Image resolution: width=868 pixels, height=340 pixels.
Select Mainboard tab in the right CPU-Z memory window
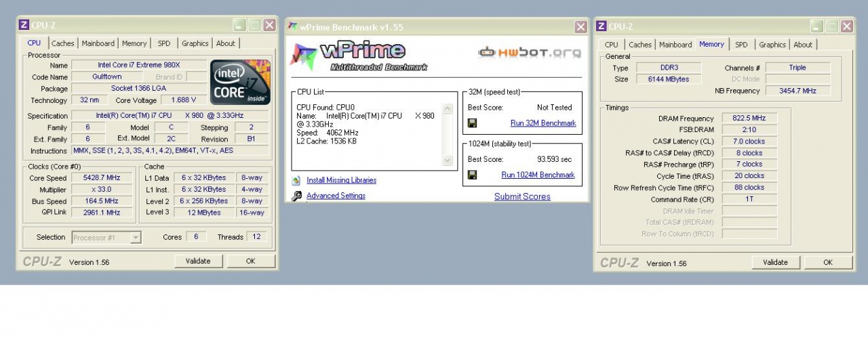click(675, 45)
